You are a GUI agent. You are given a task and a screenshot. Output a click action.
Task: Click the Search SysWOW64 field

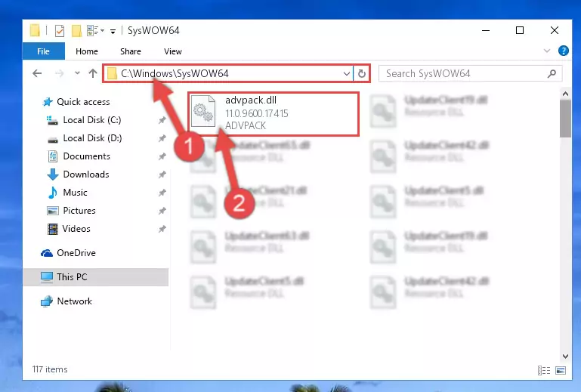pyautogui.click(x=470, y=73)
